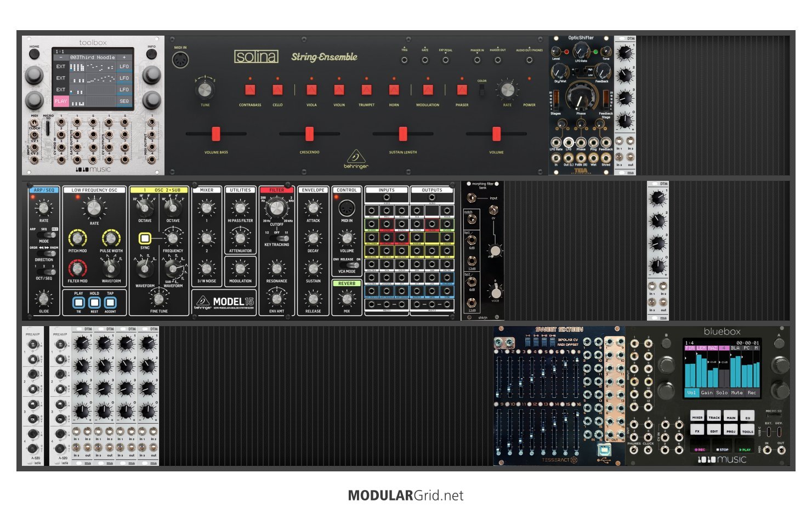This screenshot has width=812, height=507.
Task: Click the Solina VOLUME BASS slider
Action: pos(216,134)
